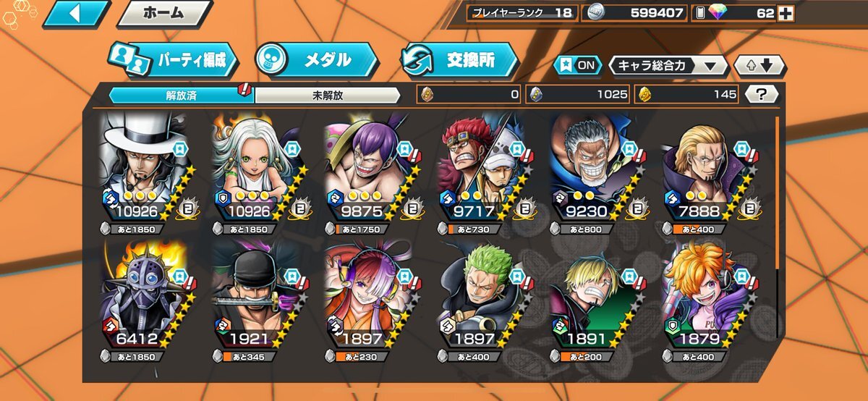The height and width of the screenshot is (401, 868).
Task: Click the back arrow button
Action: point(75,14)
